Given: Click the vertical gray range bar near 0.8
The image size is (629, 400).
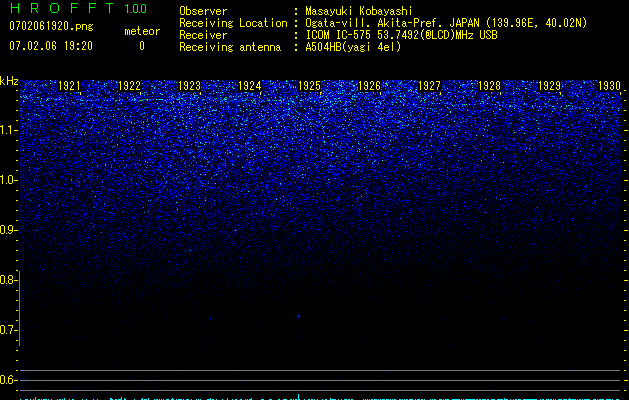Looking at the screenshot, I should 20,308.
